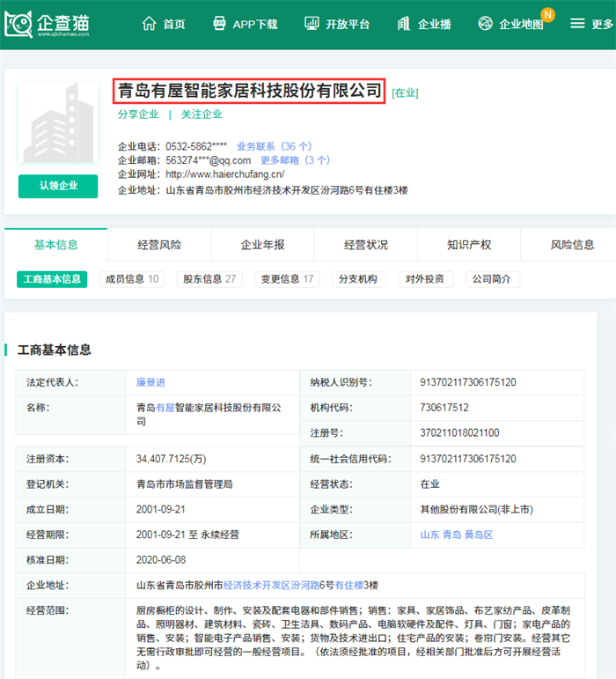This screenshot has width=616, height=679.
Task: Open APP下载 in the navigation bar
Action: point(255,25)
